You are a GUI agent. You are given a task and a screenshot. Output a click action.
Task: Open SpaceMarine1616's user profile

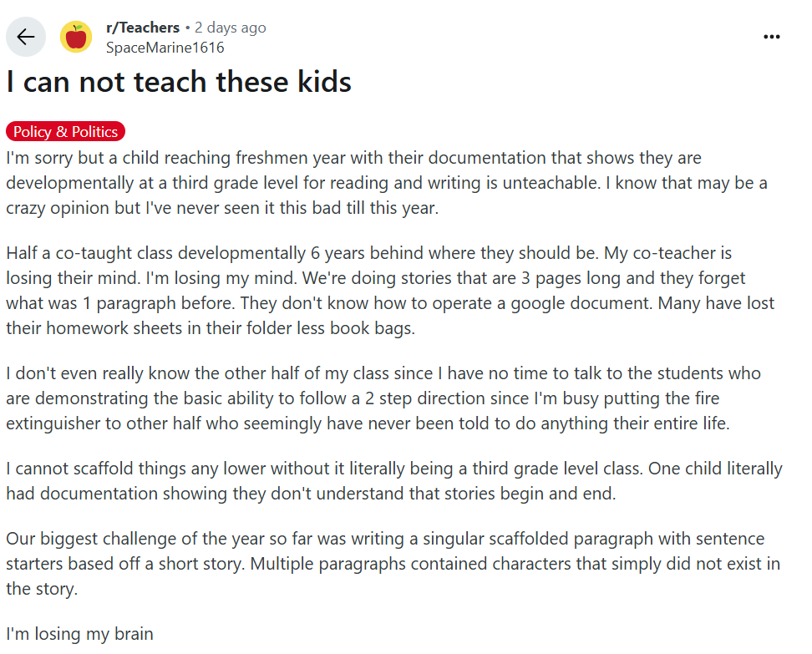coord(165,48)
